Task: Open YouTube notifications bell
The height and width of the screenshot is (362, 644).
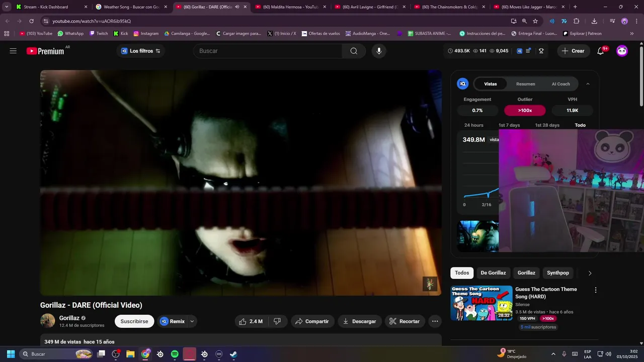Action: pos(600,51)
